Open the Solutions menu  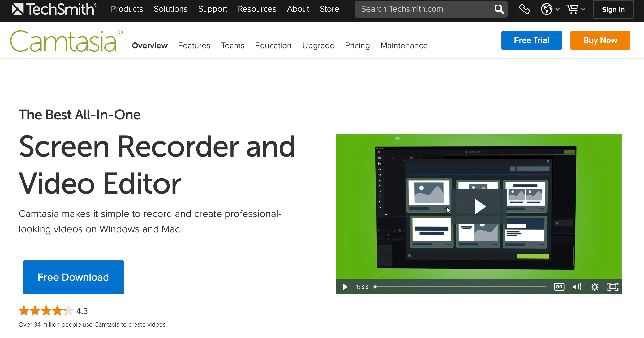click(x=171, y=9)
